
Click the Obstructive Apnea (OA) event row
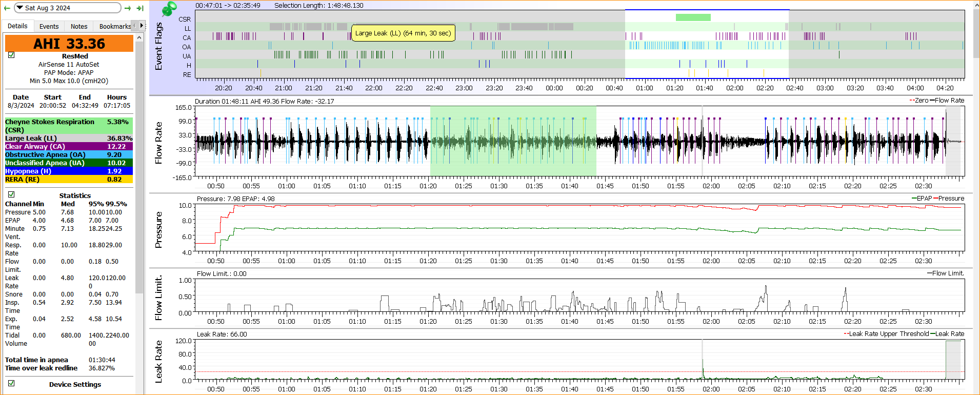pyautogui.click(x=69, y=154)
